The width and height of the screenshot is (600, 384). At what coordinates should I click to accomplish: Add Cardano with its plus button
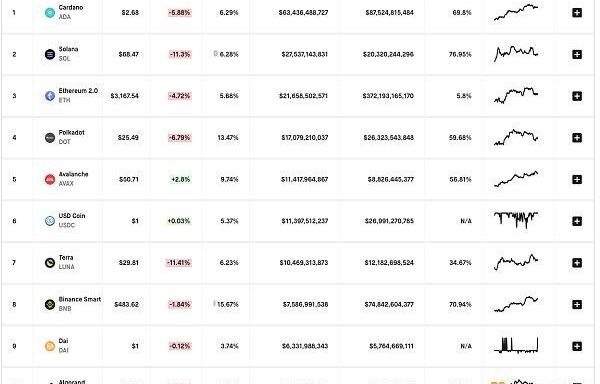(577, 13)
